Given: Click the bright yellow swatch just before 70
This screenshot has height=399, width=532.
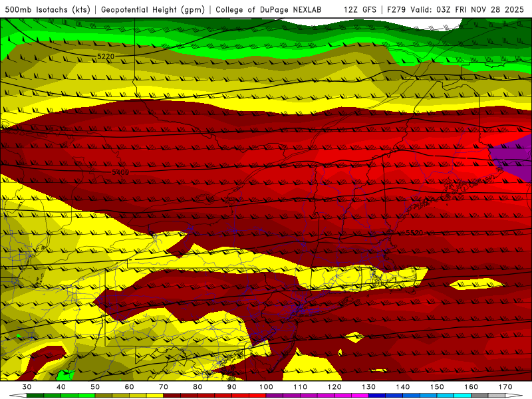Looking at the screenshot, I should 155,396.
